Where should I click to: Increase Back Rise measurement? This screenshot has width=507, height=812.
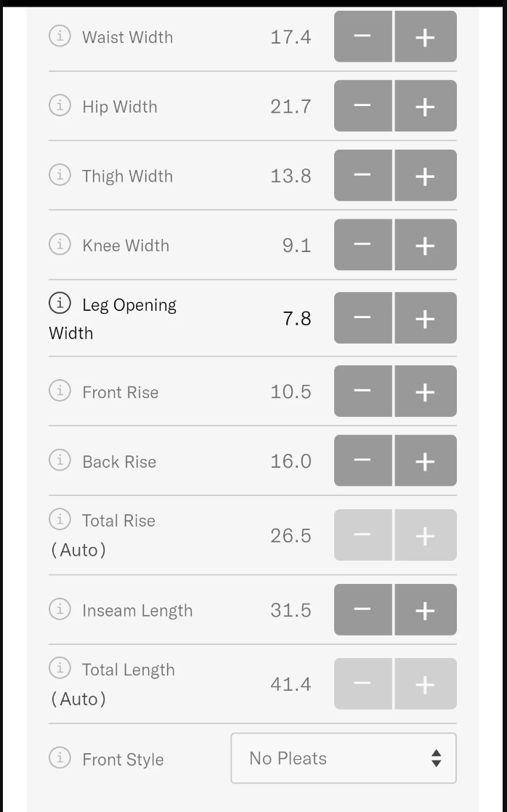tap(425, 461)
